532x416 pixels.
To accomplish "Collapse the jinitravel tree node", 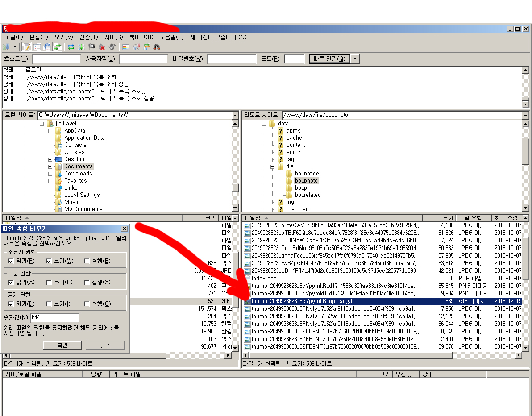I will [42, 124].
